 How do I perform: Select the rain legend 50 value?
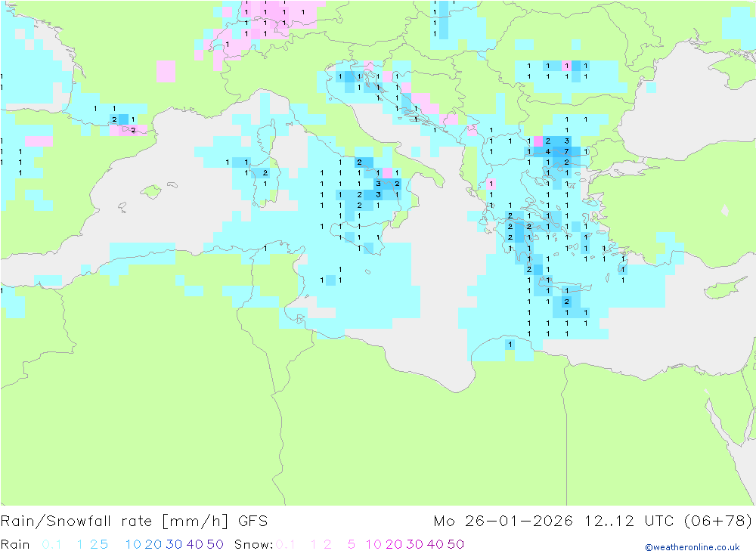pyautogui.click(x=215, y=544)
